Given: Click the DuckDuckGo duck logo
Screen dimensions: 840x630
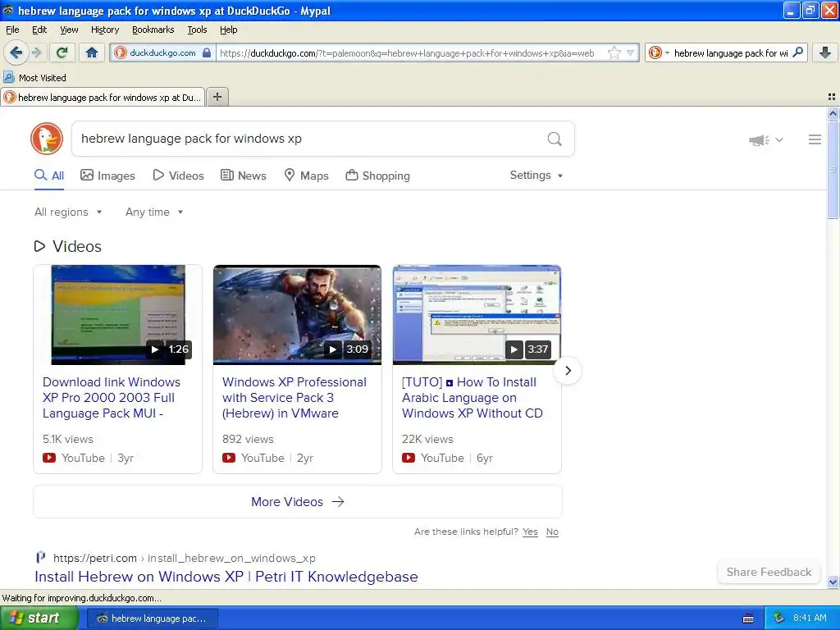Looking at the screenshot, I should (x=47, y=138).
